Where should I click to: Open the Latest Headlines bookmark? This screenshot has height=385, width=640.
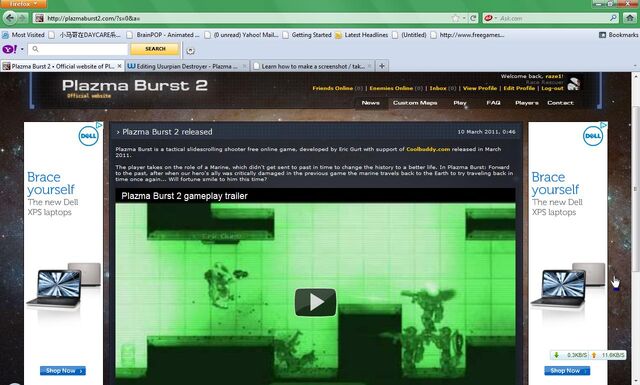click(x=362, y=35)
